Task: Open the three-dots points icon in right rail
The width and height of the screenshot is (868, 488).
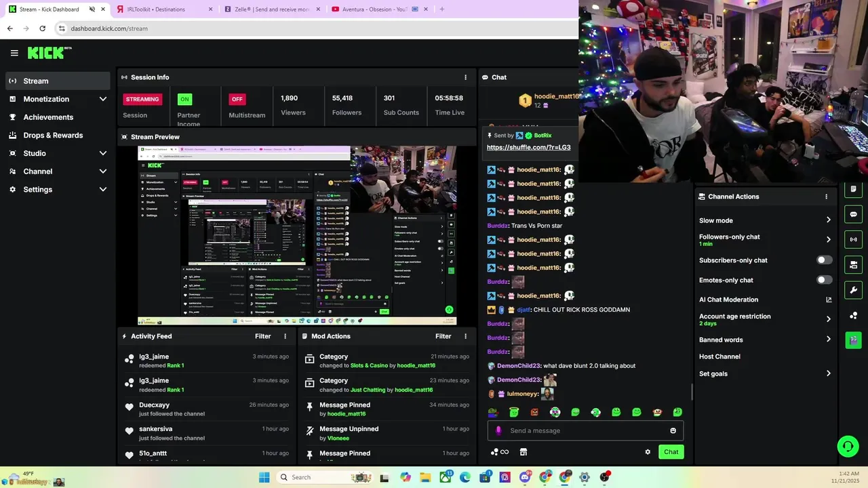Action: (x=853, y=315)
